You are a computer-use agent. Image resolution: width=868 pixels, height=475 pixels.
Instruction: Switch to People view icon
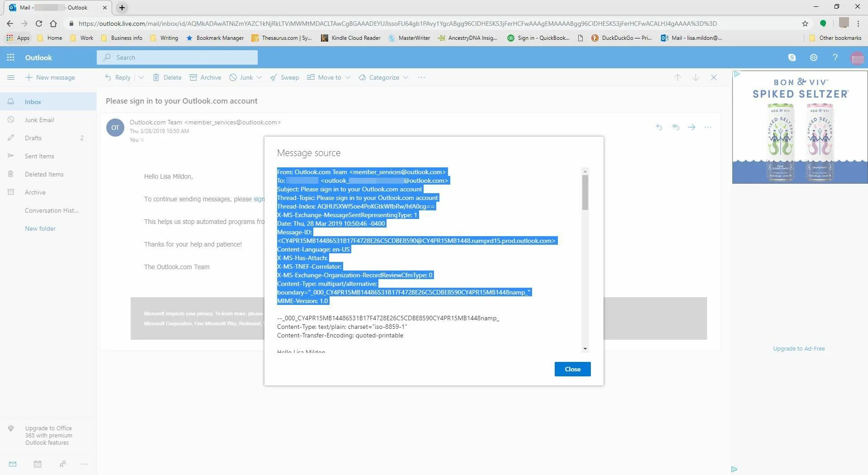click(63, 464)
